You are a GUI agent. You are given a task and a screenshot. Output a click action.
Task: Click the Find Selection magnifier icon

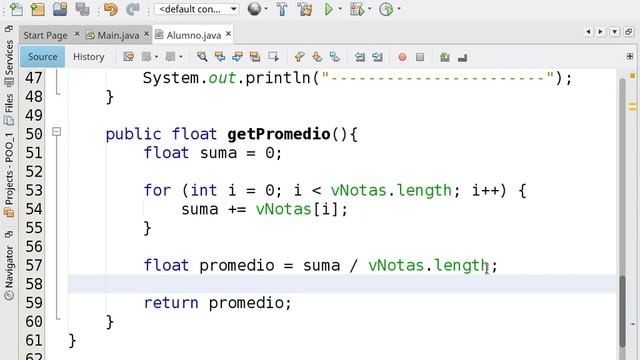coord(202,57)
